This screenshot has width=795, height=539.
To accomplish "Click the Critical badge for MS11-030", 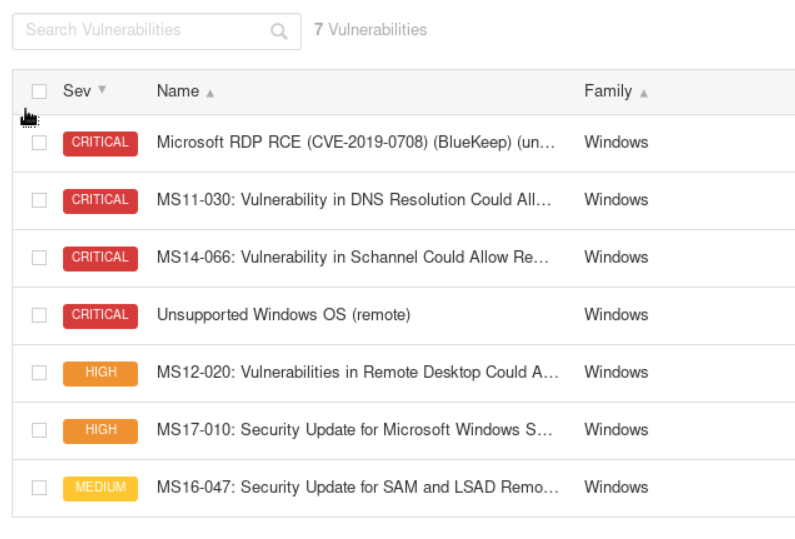I will (x=100, y=200).
